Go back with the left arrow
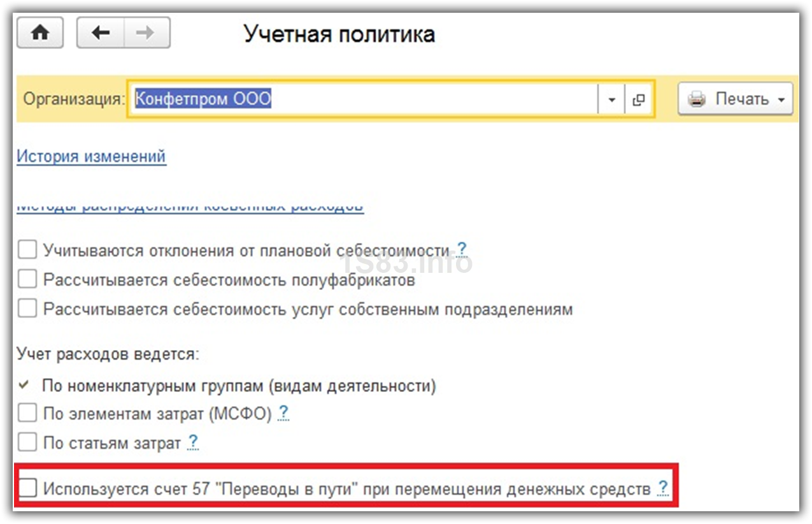 100,34
